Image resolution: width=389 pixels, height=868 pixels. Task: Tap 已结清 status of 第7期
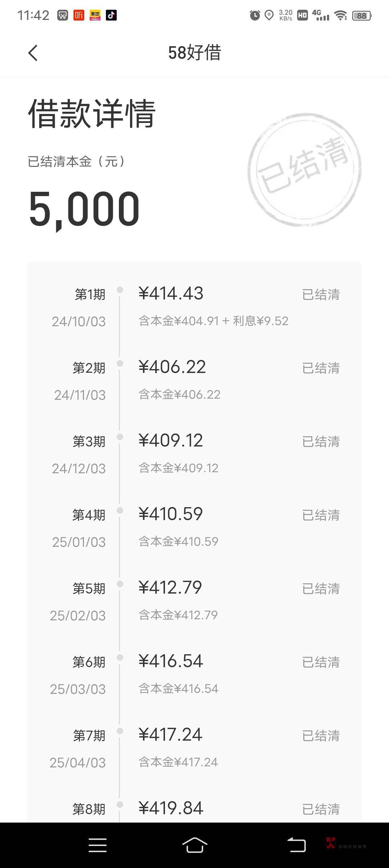tap(321, 736)
